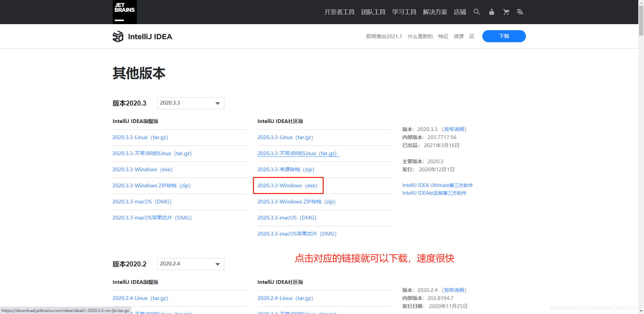
Task: Open the shopping cart icon
Action: point(506,12)
